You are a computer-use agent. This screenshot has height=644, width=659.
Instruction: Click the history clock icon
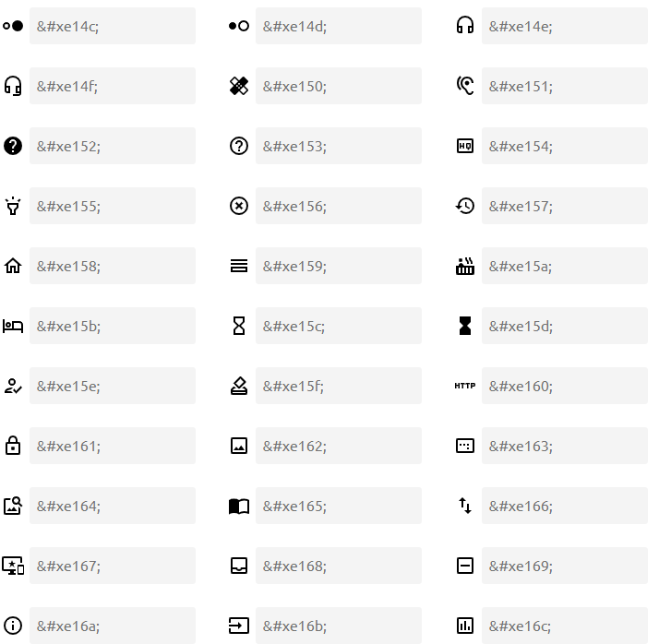(465, 206)
